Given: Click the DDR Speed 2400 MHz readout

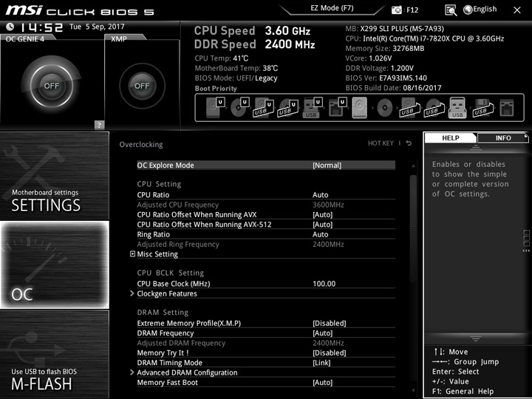Looking at the screenshot, I should tap(254, 44).
